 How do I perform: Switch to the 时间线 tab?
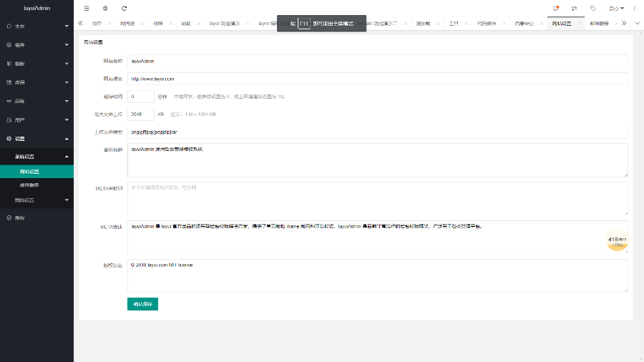(127, 24)
